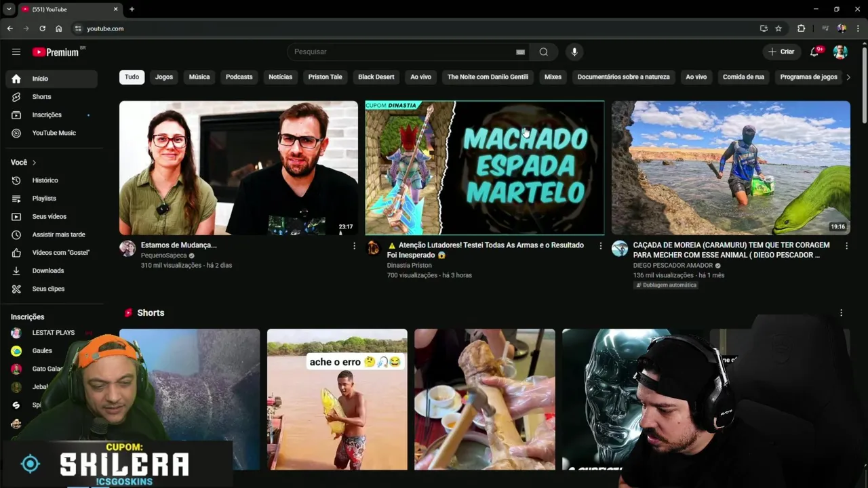The height and width of the screenshot is (488, 868).
Task: Open options menu for Estamos de Mudança video
Action: [354, 246]
